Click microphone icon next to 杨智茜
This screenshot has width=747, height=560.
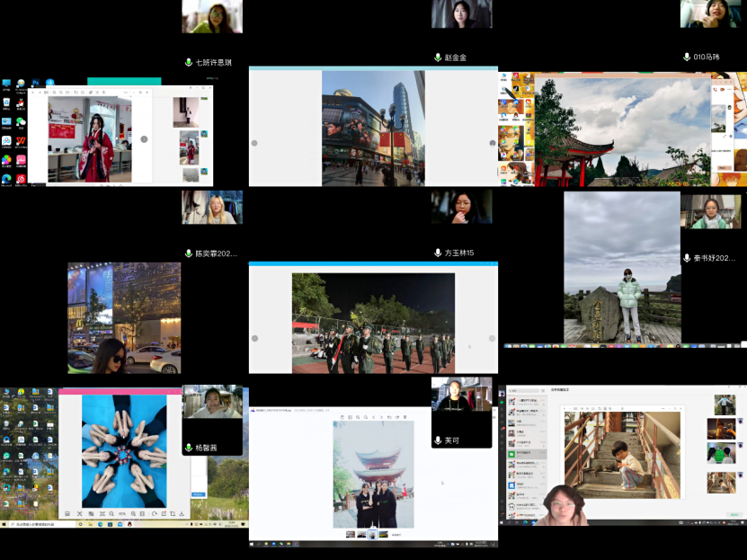[189, 448]
